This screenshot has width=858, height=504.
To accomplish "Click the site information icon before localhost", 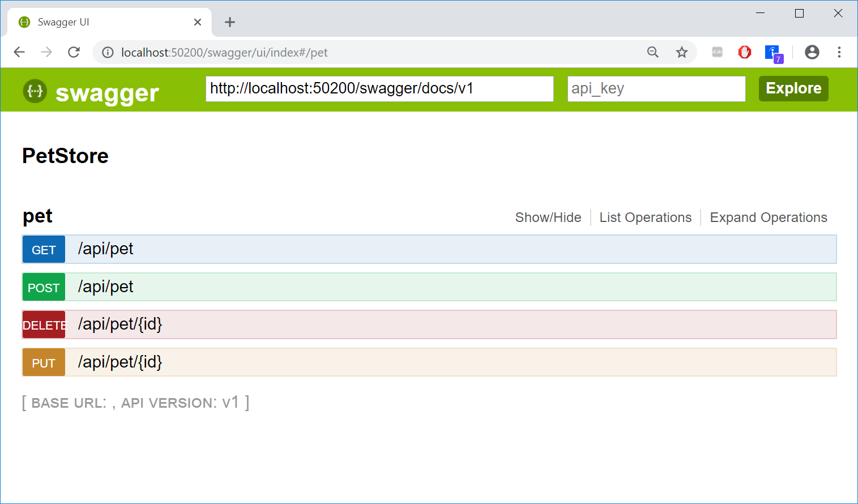I will (107, 52).
